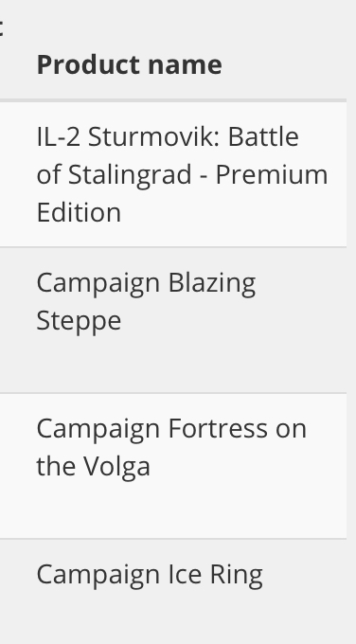Click the word Steppe in the second row
The width and height of the screenshot is (356, 644).
click(79, 321)
